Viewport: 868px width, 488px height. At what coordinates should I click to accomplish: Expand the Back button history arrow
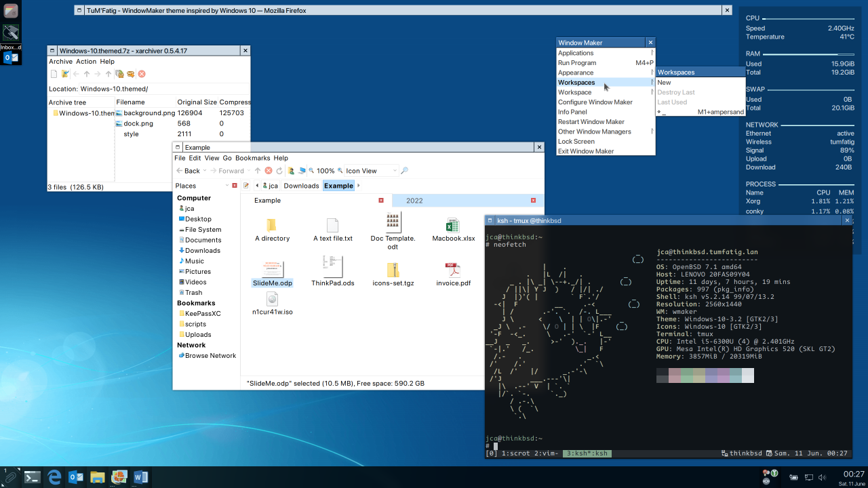[x=205, y=171]
